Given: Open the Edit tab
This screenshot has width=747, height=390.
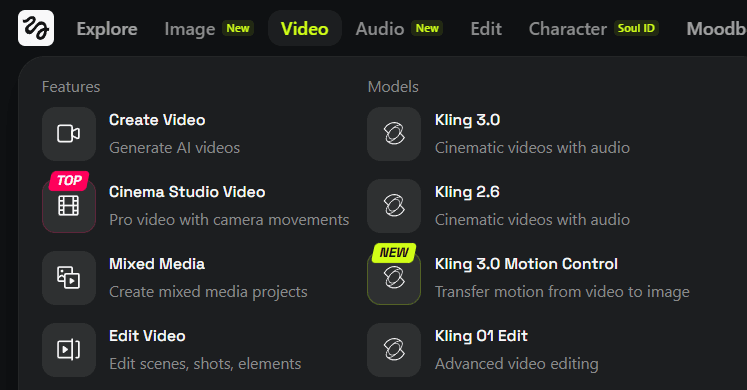Looking at the screenshot, I should tap(486, 29).
